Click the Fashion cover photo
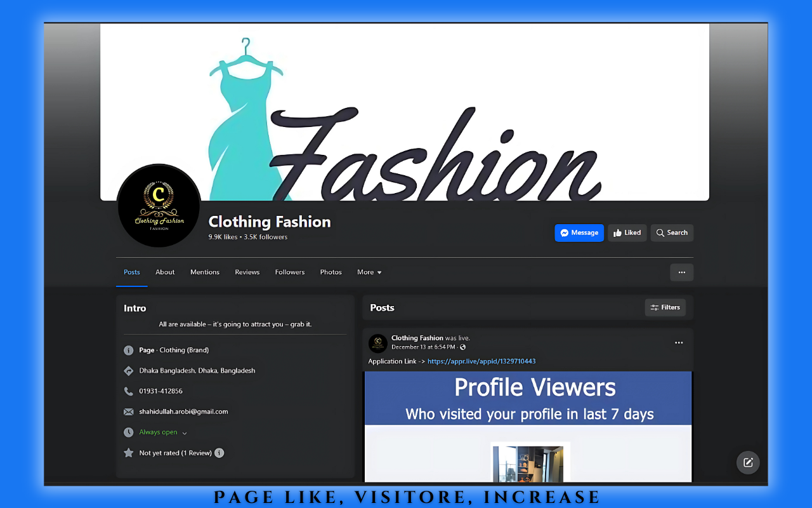Viewport: 812px width, 508px height. pyautogui.click(x=444, y=108)
